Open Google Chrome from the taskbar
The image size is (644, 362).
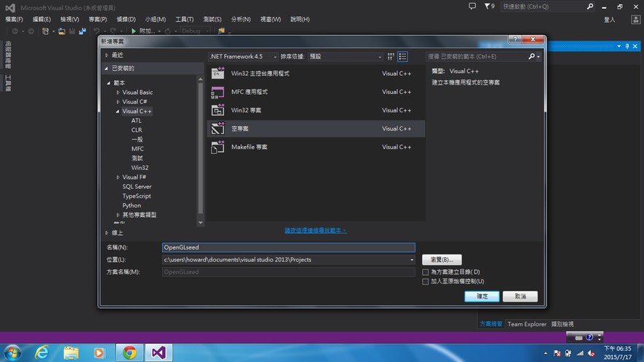tap(129, 353)
